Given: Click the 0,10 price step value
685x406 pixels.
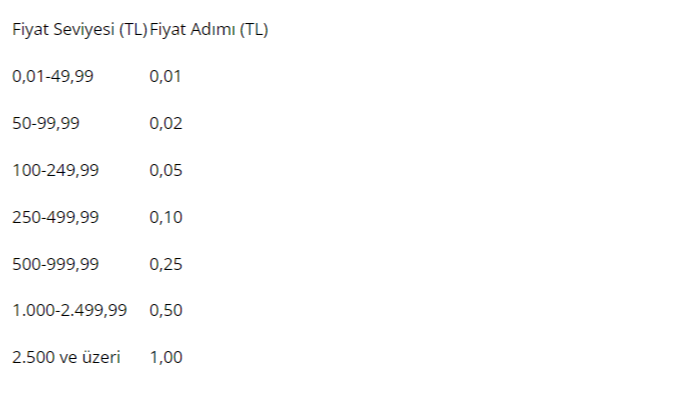Looking at the screenshot, I should click(x=166, y=217).
